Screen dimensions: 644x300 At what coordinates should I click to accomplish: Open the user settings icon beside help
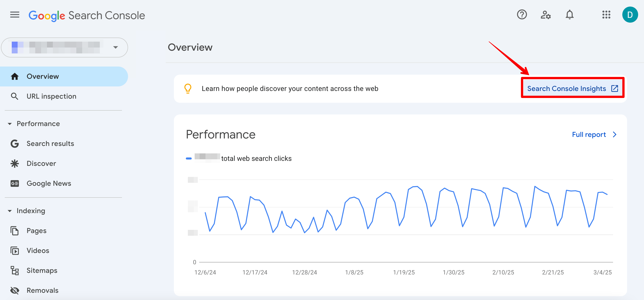tap(546, 15)
